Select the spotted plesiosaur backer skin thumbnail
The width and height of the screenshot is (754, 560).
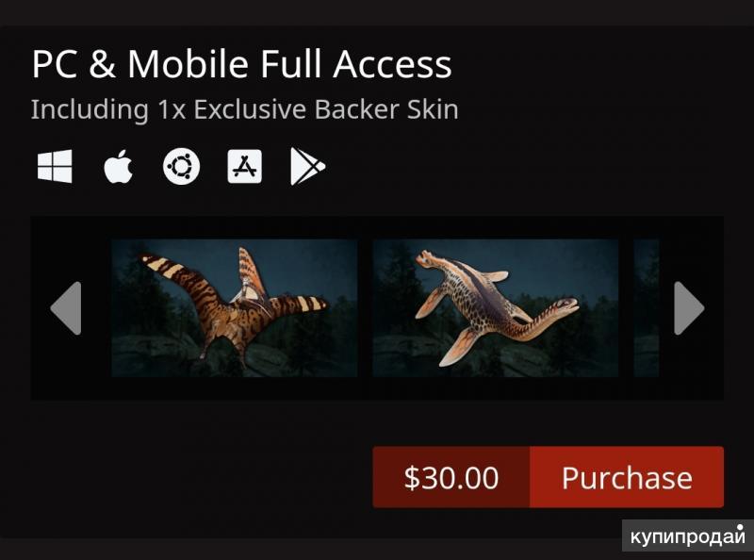pos(495,308)
